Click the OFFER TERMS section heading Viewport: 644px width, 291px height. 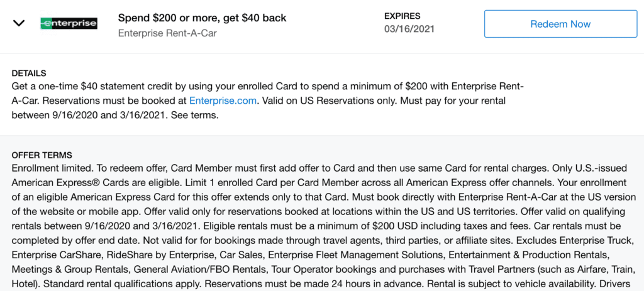click(x=42, y=155)
